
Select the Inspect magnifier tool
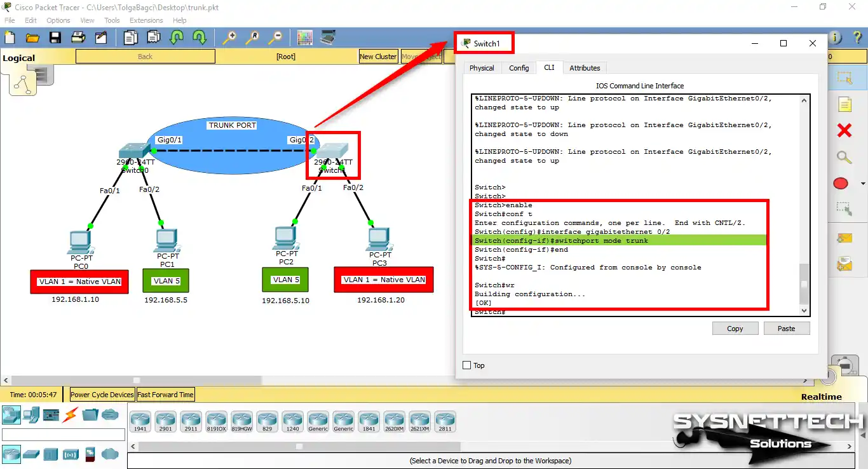pos(844,157)
